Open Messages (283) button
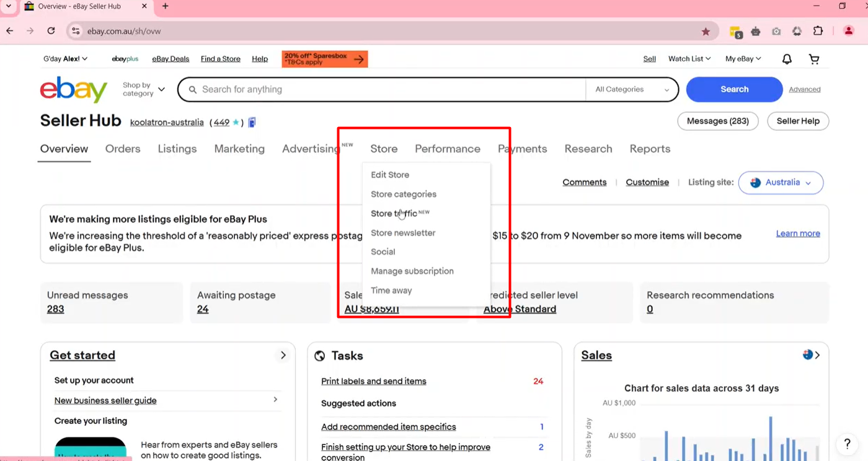 point(718,121)
